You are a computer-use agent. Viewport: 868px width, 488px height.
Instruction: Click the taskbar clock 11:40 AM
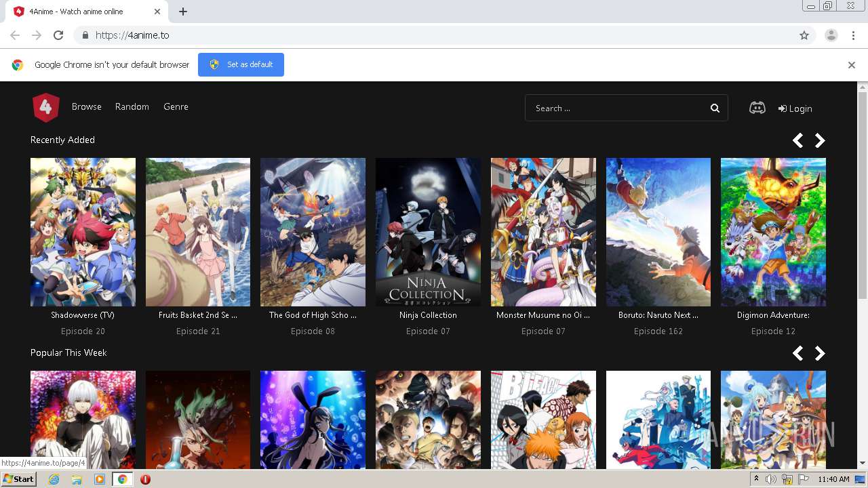833,479
